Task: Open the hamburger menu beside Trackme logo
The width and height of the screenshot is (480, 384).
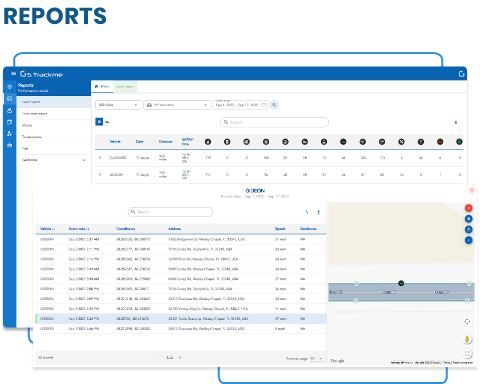Action: tap(13, 74)
